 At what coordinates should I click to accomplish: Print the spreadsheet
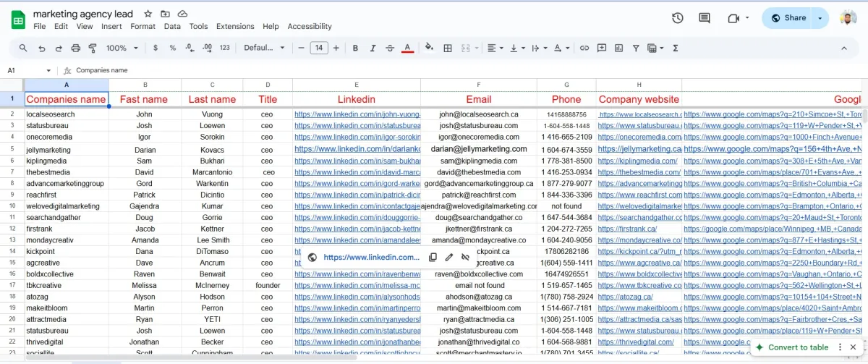coord(76,48)
